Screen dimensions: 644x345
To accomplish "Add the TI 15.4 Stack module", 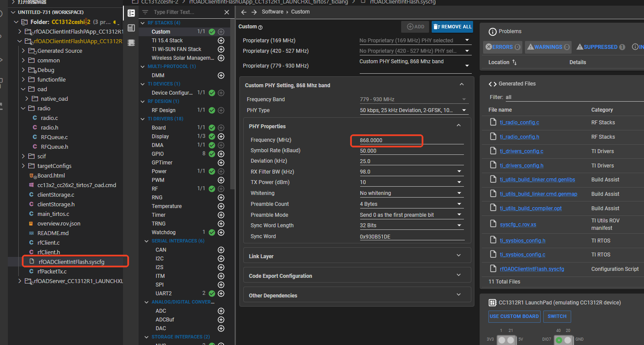I will pos(221,41).
